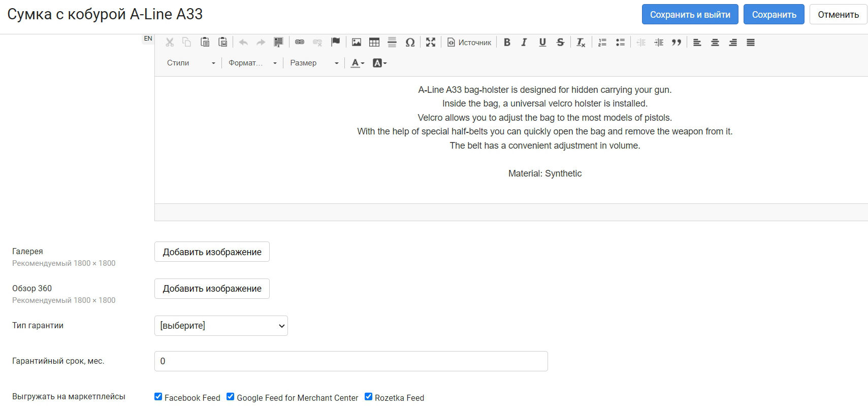Toggle italic formatting
Screen dimensions: 868x417
click(x=524, y=43)
